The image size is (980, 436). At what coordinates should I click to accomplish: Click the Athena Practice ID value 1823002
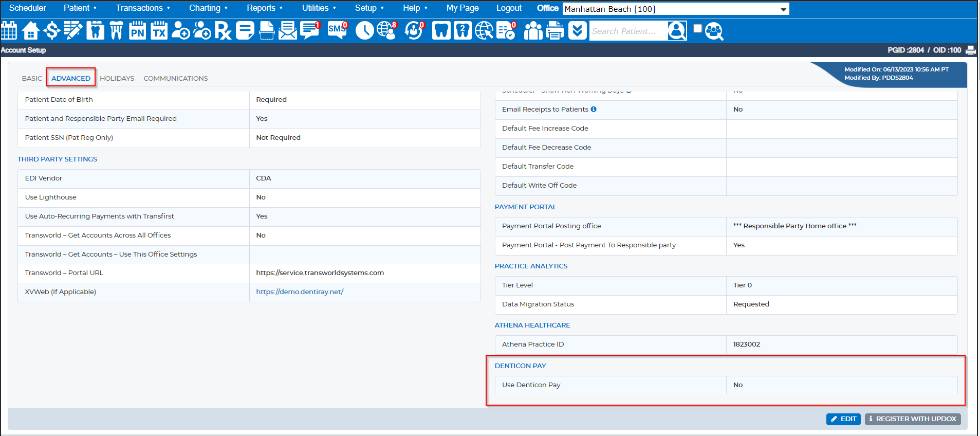click(x=746, y=344)
